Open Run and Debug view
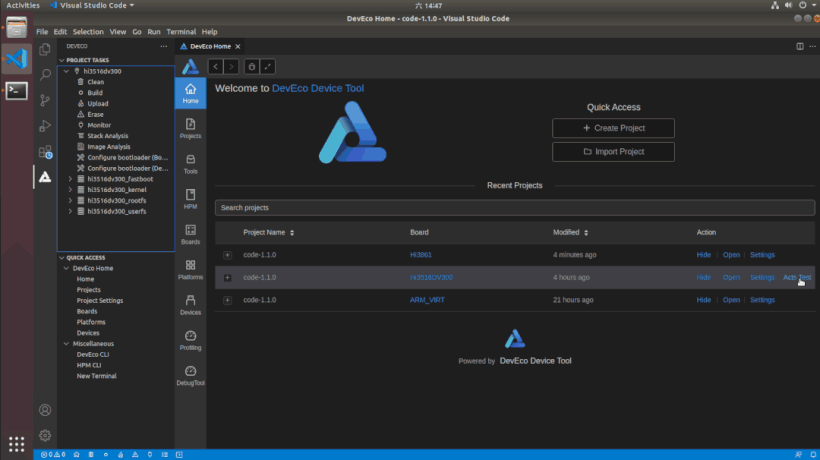The image size is (820, 460). click(x=45, y=125)
